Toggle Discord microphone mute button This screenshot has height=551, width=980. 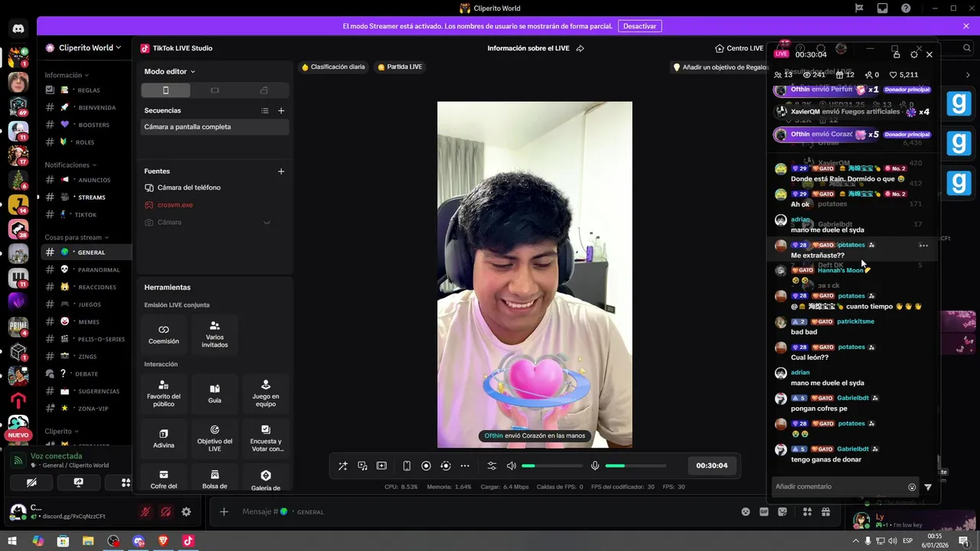tap(145, 512)
